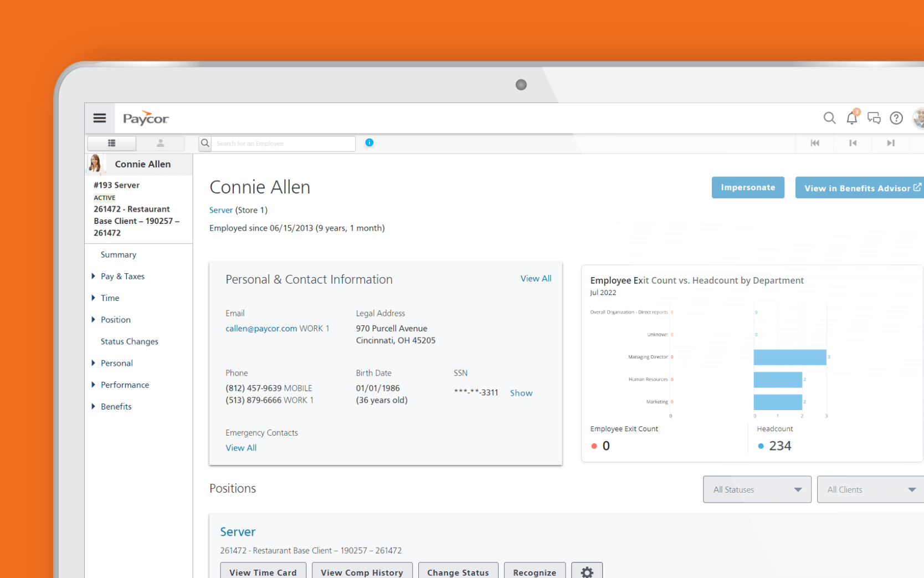The image size is (924, 578).
Task: Click the Paycor logo
Action: click(x=146, y=118)
